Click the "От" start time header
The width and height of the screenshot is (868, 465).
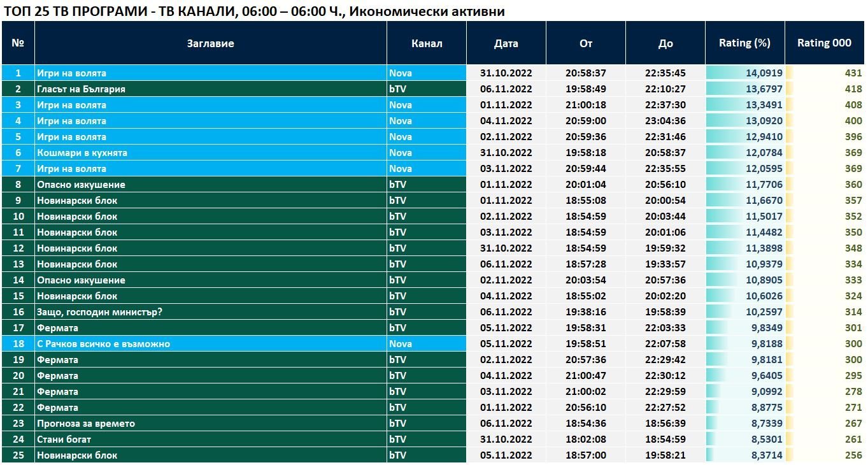point(585,43)
